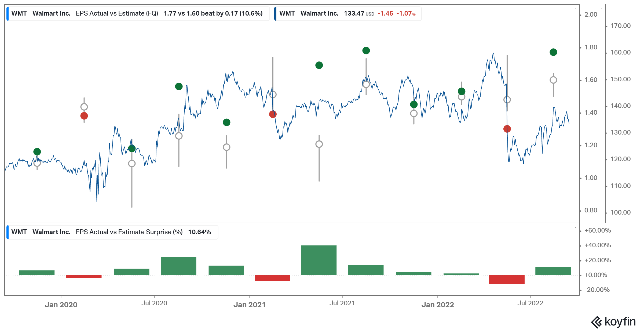Click the red EPS dot before Jul 2022
644x333 pixels.
pos(507,129)
